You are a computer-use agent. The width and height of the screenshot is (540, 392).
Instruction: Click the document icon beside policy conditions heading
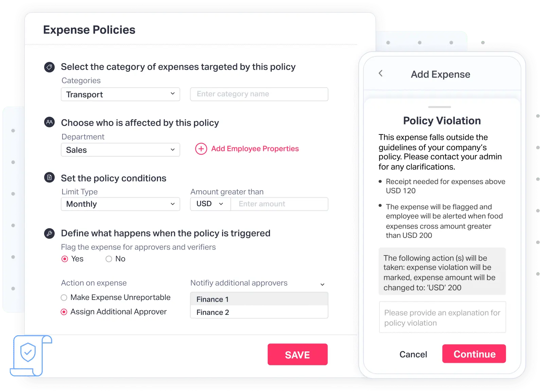[50, 177]
